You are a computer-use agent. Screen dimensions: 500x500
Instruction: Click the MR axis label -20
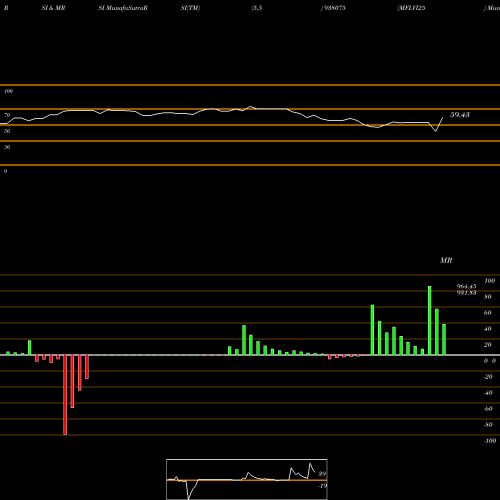pos(488,377)
